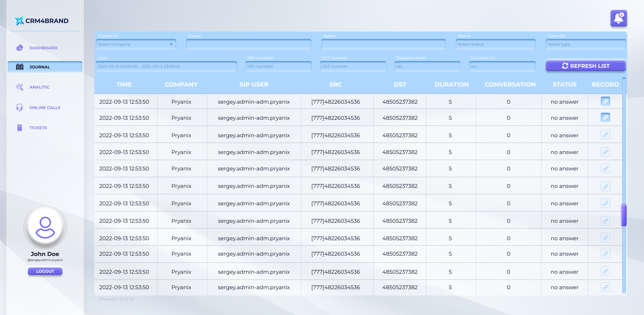
Task: Click the Date range filter field
Action: coord(167,66)
